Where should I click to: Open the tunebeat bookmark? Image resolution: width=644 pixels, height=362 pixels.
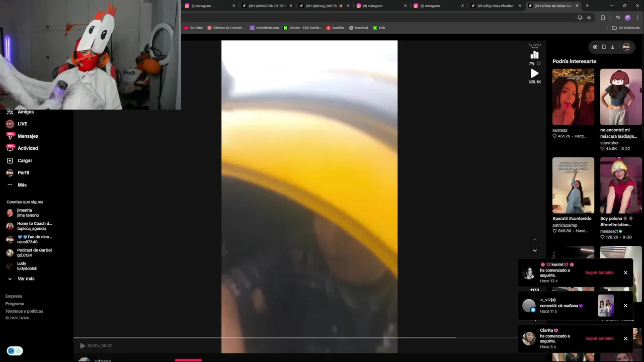[x=358, y=28]
